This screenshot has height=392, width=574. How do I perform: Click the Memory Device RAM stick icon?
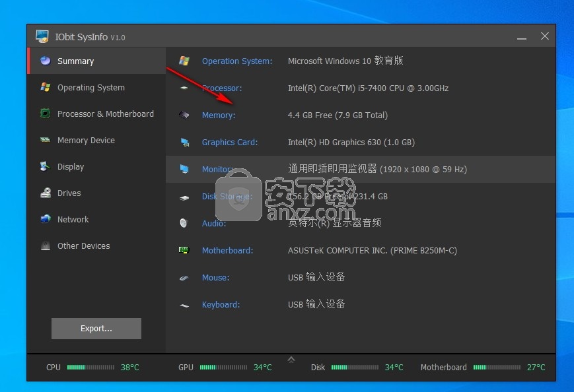(x=46, y=140)
